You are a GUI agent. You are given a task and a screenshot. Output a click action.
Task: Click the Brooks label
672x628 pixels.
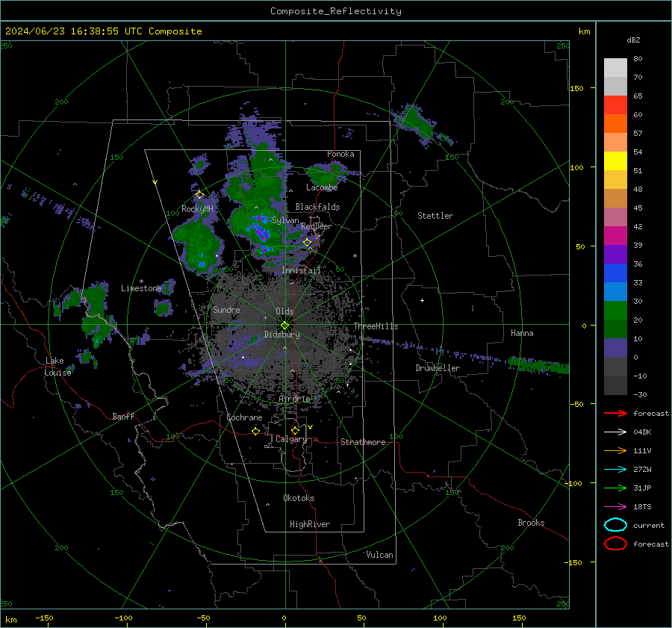(x=531, y=523)
